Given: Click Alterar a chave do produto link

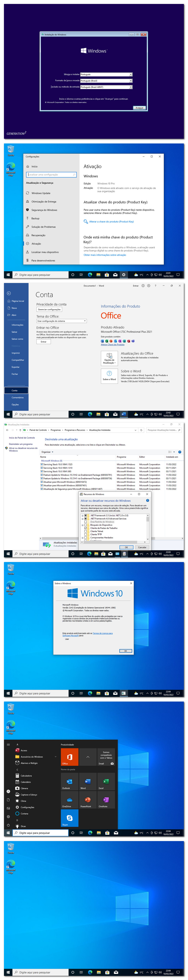Looking at the screenshot, I should click(x=111, y=221).
